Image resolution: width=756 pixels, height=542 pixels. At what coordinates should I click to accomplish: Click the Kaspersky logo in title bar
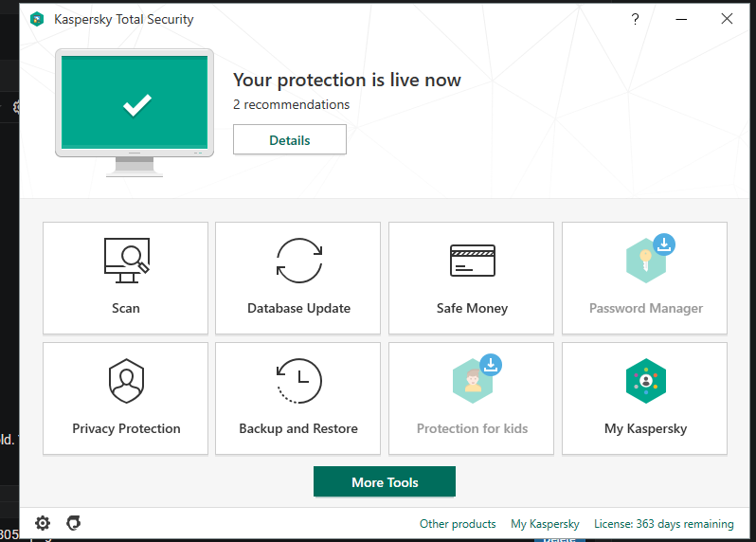click(37, 19)
